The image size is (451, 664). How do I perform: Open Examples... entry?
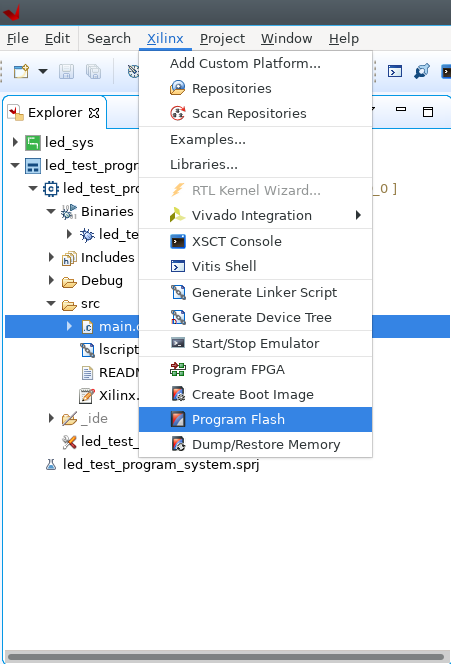(255, 139)
